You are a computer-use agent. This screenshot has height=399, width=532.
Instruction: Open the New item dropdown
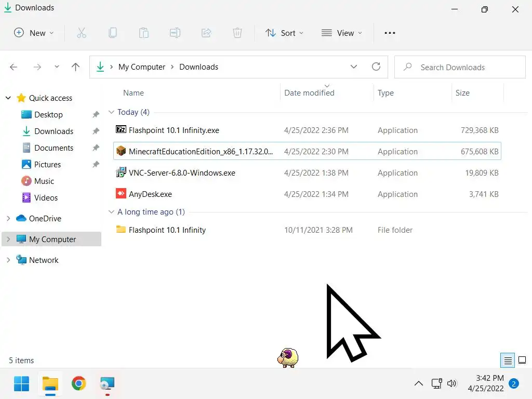point(34,33)
